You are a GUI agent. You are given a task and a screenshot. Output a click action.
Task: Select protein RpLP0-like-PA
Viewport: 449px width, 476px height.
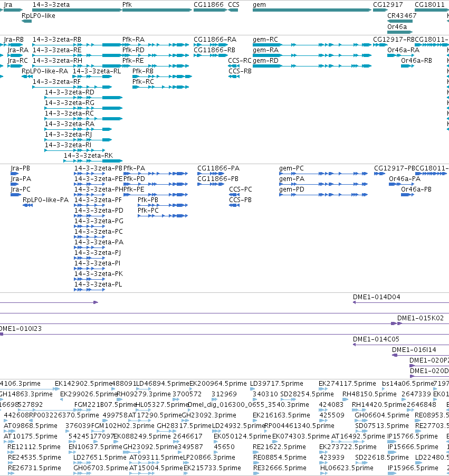(45, 200)
